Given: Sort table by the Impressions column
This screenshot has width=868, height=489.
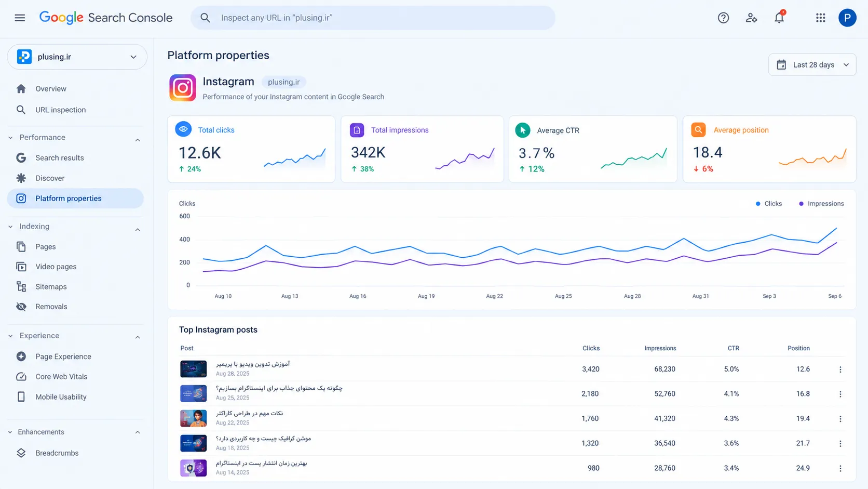Looking at the screenshot, I should point(660,348).
